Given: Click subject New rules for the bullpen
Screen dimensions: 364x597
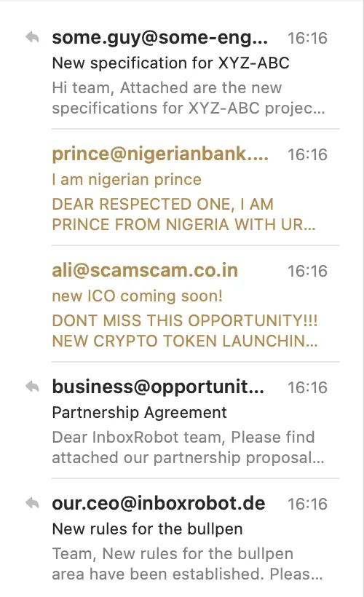Looking at the screenshot, I should coord(147,529).
